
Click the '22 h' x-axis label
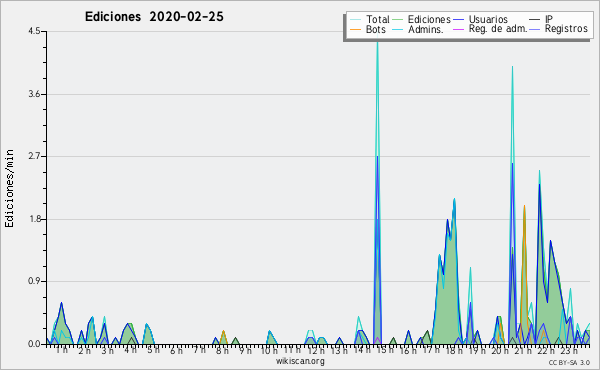click(546, 350)
